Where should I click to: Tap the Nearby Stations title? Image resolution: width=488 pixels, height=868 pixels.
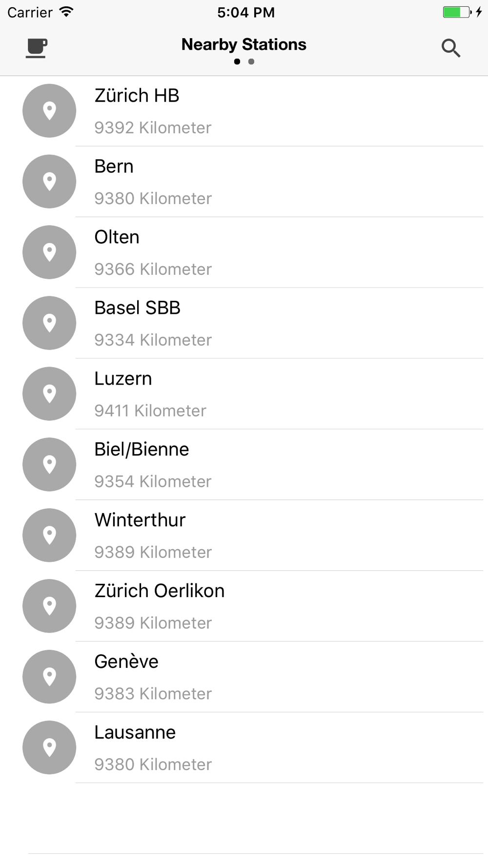tap(244, 44)
